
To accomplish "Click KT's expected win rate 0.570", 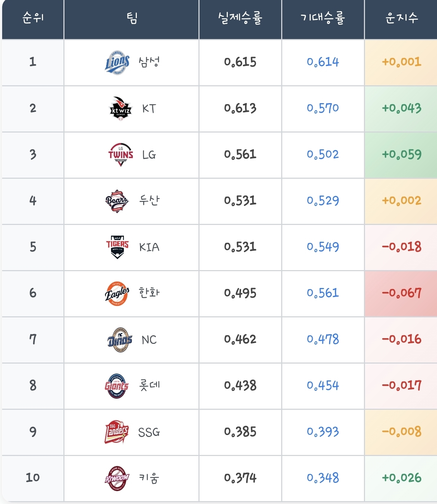I will pos(323,108).
